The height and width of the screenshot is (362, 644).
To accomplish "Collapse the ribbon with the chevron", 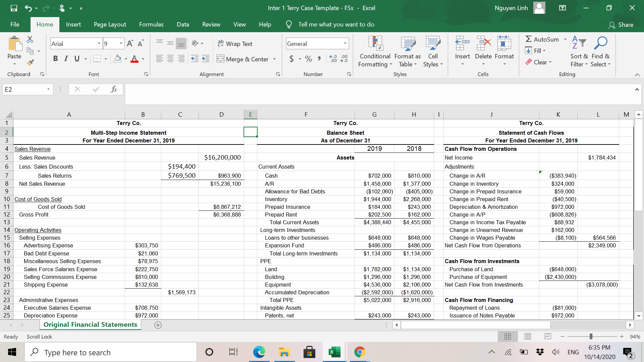I will click(x=638, y=75).
